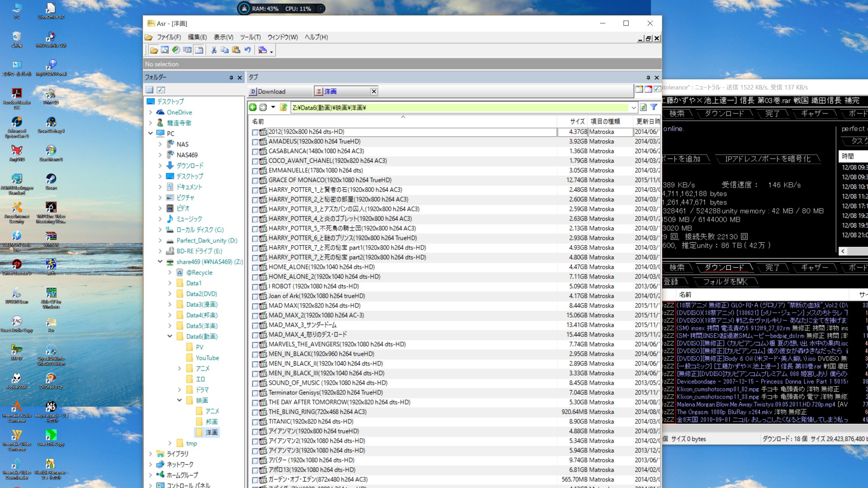Check the box for AMADEUS file

click(255, 142)
